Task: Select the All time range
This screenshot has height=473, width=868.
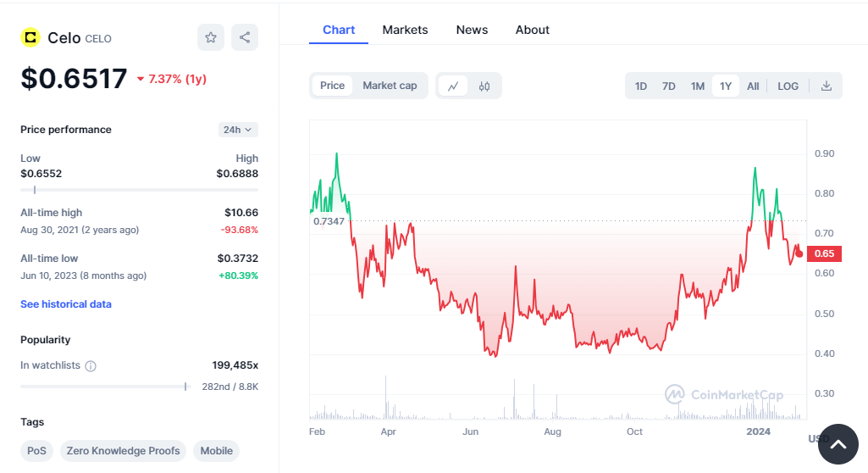Action: 753,86
